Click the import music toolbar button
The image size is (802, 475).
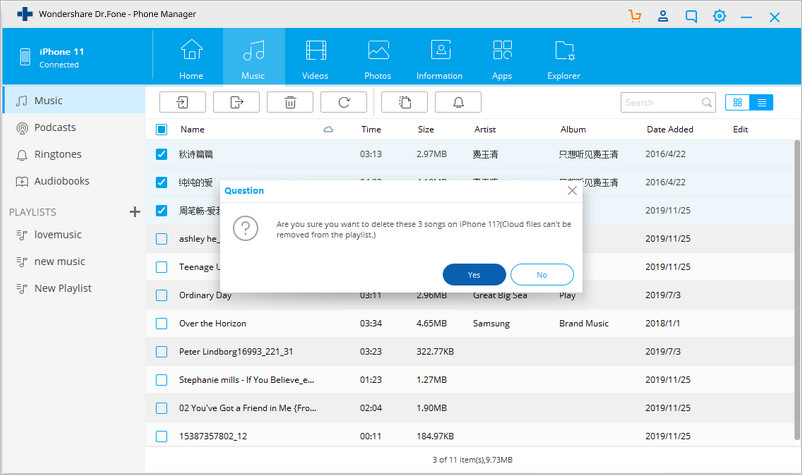183,102
